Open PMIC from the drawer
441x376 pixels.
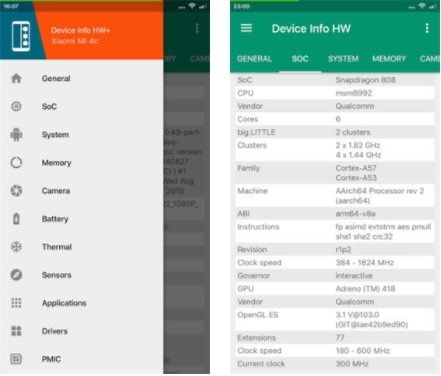coord(82,359)
